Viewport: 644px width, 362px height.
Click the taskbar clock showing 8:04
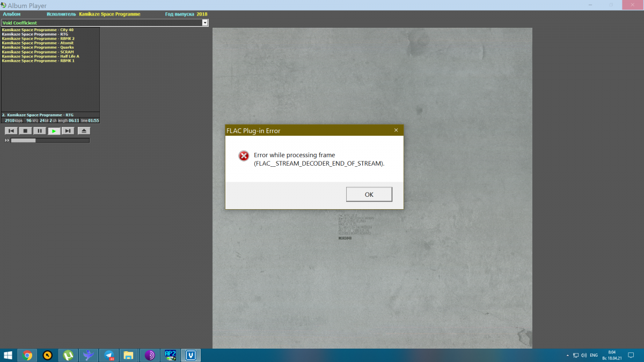pos(611,355)
